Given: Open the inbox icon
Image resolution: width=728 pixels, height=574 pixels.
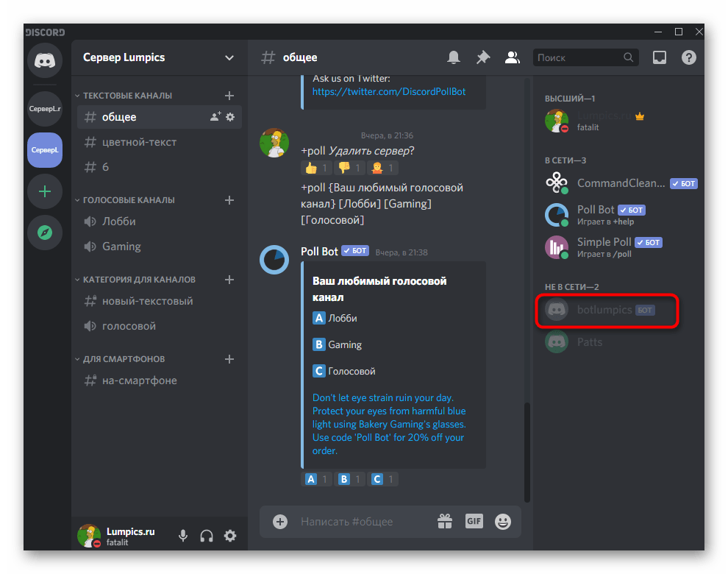Looking at the screenshot, I should (x=660, y=57).
